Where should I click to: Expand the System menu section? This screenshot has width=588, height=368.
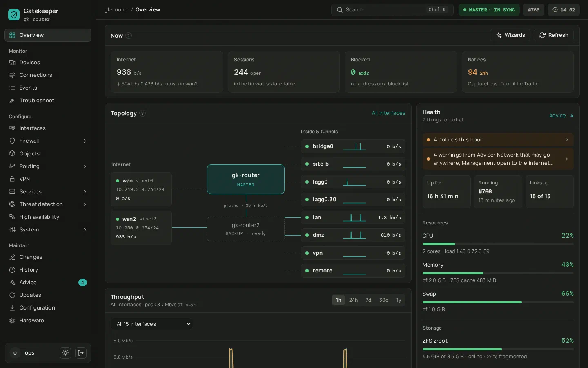click(x=85, y=230)
